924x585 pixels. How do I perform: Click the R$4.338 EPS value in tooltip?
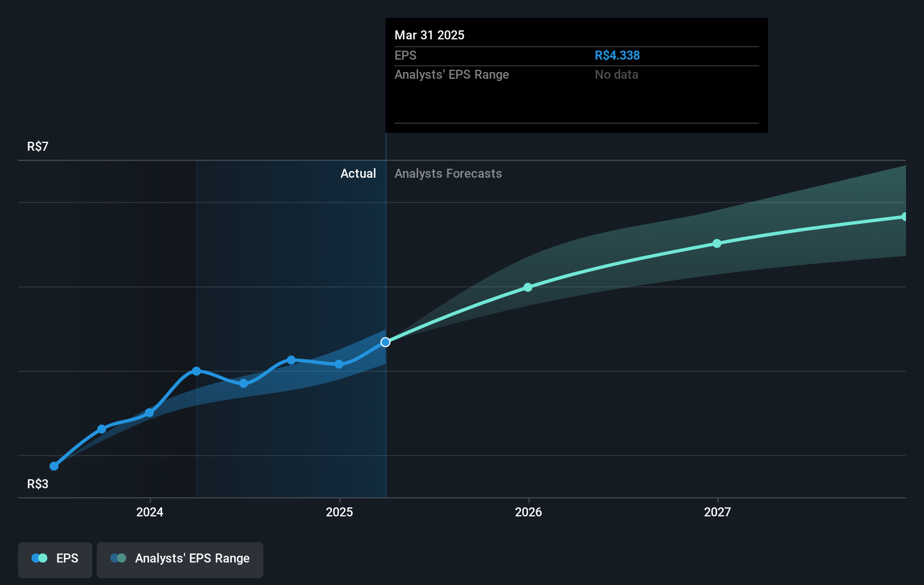point(617,56)
